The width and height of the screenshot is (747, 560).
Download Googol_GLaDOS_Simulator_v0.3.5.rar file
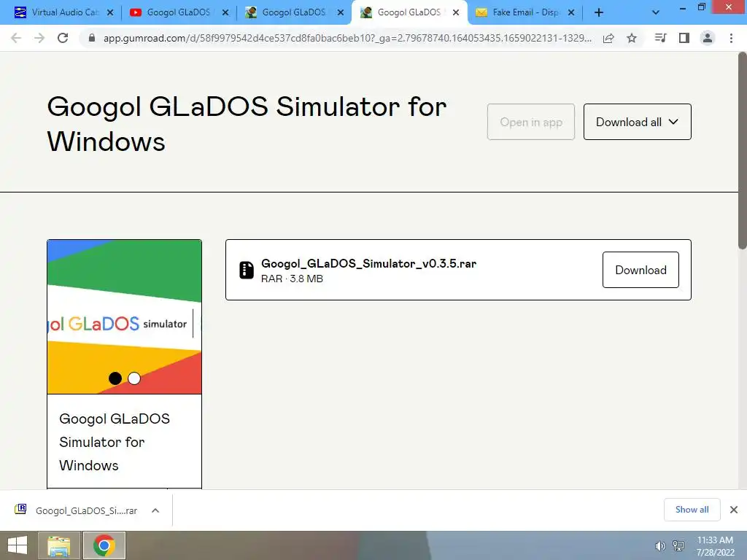point(640,270)
